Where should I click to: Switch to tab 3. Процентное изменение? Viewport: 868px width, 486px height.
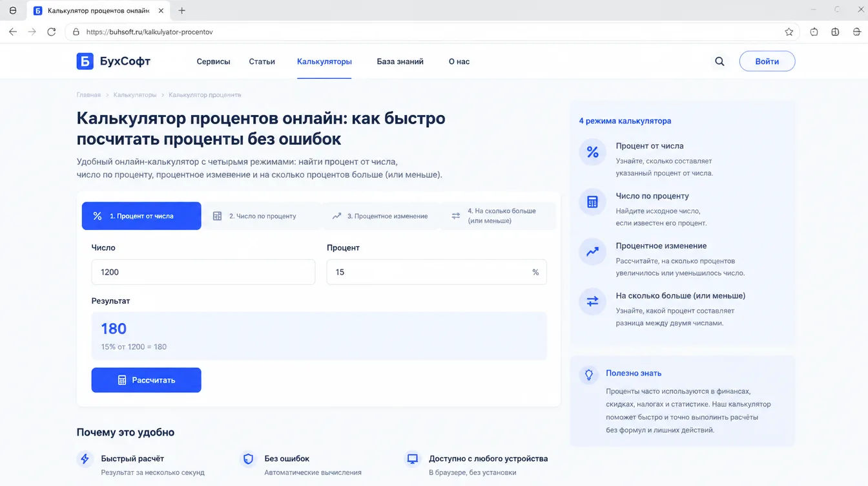380,216
